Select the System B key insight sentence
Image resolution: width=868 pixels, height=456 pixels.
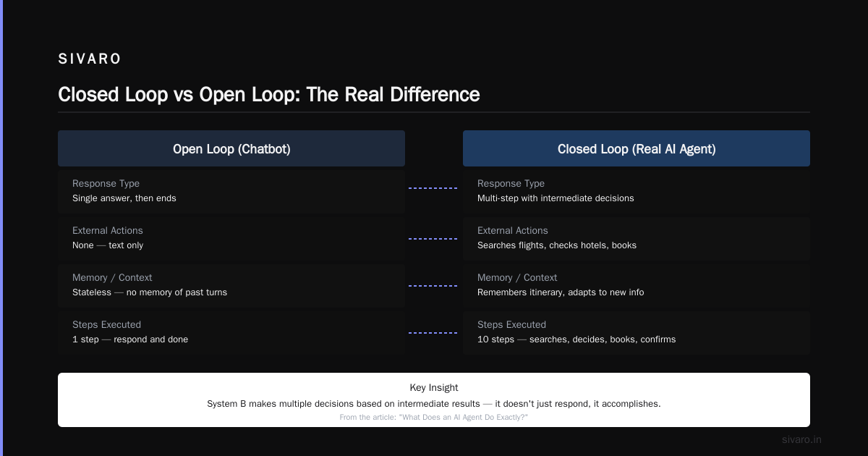[434, 404]
